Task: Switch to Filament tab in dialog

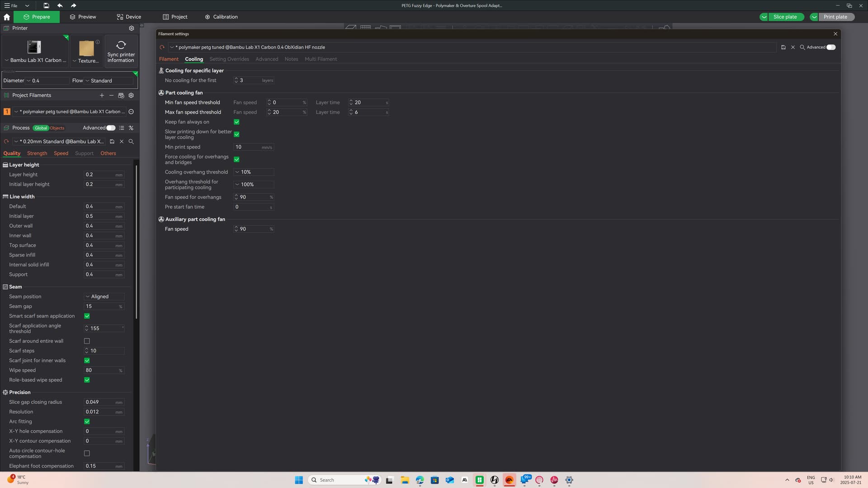Action: coord(169,59)
